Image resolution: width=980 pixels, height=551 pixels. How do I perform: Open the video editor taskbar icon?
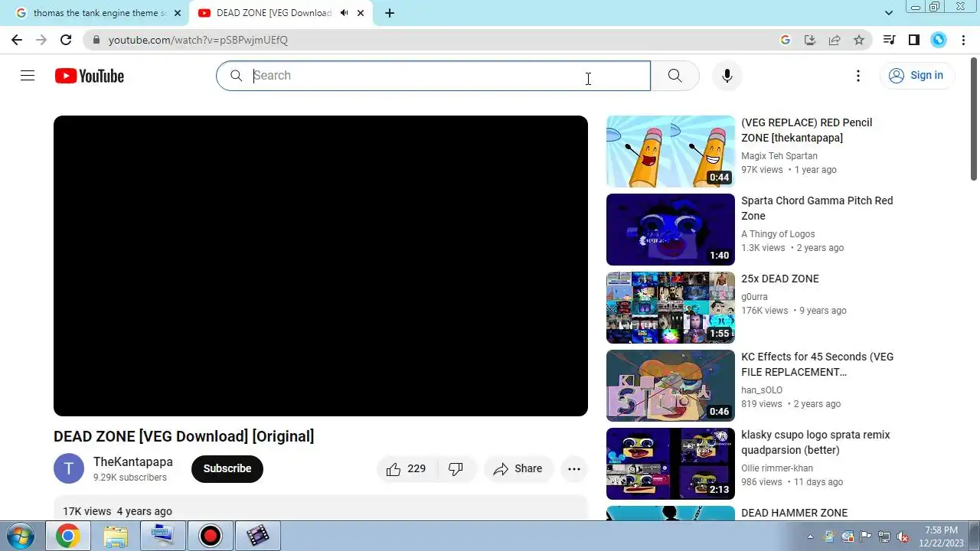(x=257, y=536)
